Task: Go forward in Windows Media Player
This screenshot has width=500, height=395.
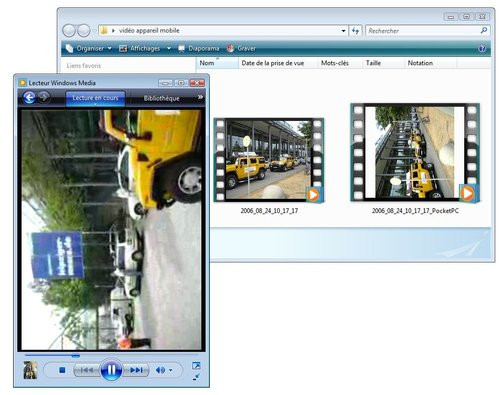Action: pyautogui.click(x=44, y=97)
